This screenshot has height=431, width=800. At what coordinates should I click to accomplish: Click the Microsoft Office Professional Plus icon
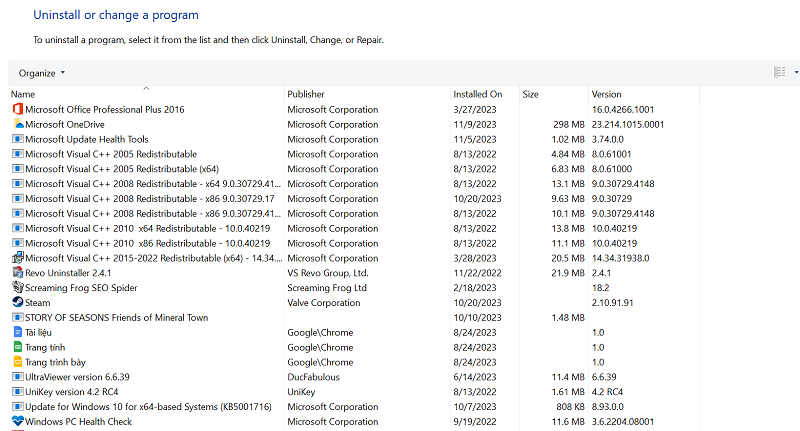[x=17, y=109]
